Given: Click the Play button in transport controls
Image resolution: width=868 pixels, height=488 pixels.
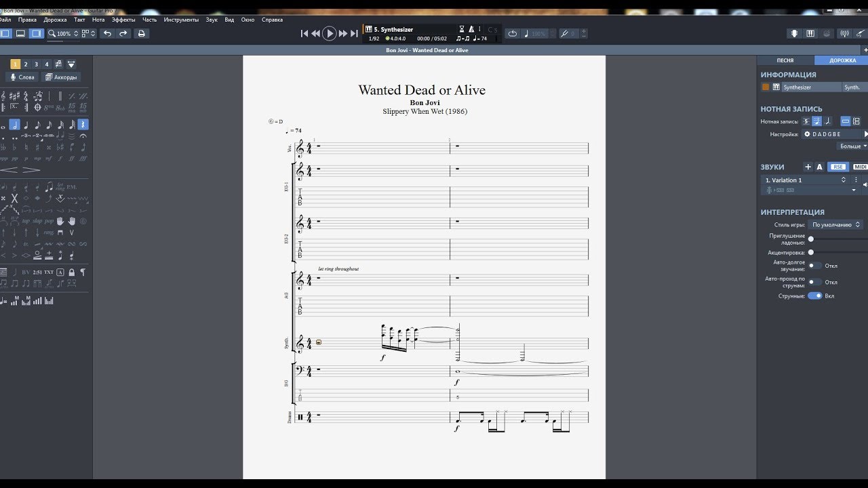Looking at the screenshot, I should point(329,33).
